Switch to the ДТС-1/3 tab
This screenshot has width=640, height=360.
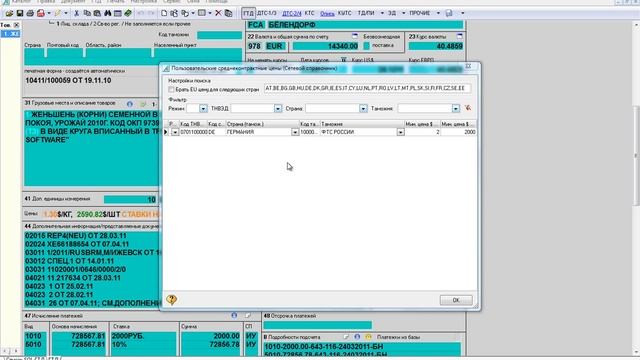coord(267,13)
